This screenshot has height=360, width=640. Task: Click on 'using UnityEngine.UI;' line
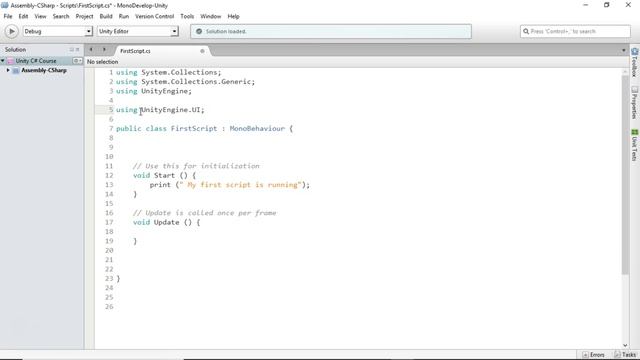(x=160, y=110)
